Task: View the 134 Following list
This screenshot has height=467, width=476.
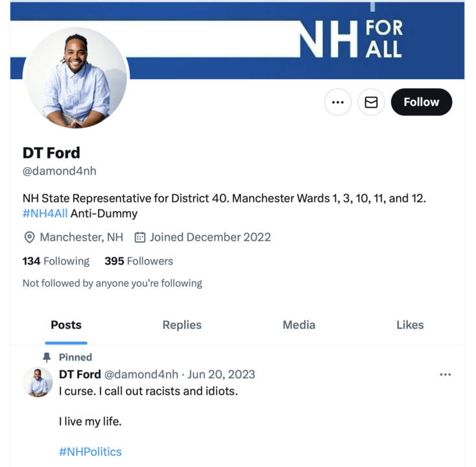Action: (56, 261)
